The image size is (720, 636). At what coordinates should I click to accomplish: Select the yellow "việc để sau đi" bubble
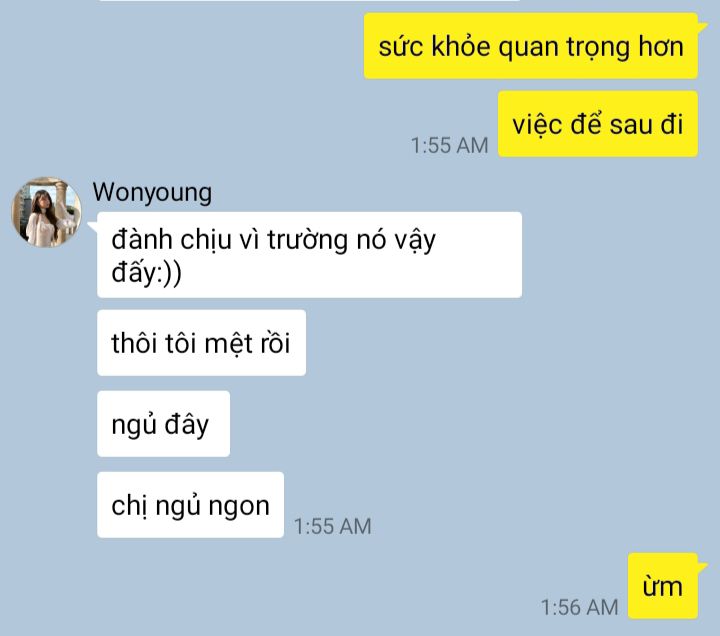point(598,124)
